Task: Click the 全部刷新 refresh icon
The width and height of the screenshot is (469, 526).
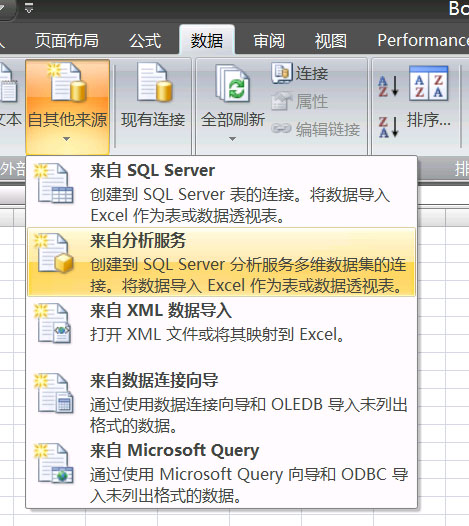Action: point(233,83)
